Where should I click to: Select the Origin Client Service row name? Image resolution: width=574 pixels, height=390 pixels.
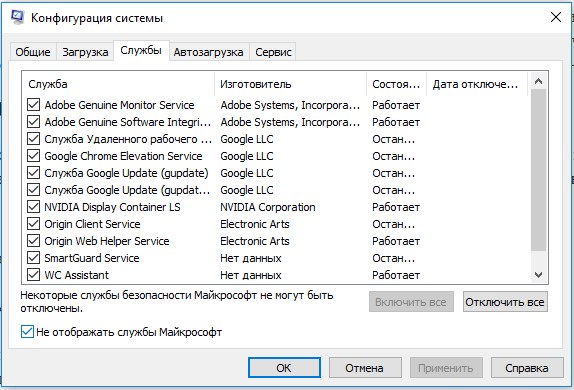coord(92,224)
